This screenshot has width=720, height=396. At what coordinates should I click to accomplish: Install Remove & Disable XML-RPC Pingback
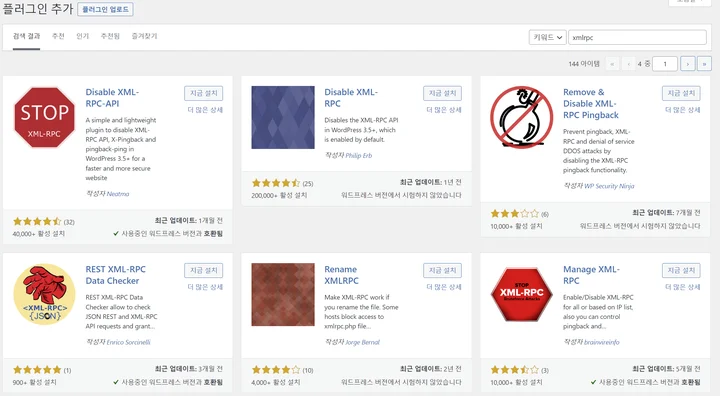click(x=681, y=93)
